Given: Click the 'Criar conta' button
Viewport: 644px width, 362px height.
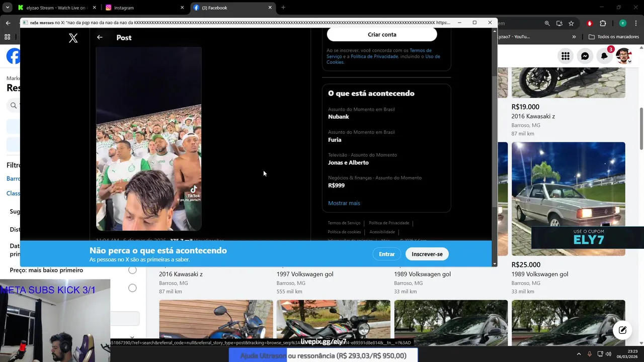Looking at the screenshot, I should pos(382,35).
